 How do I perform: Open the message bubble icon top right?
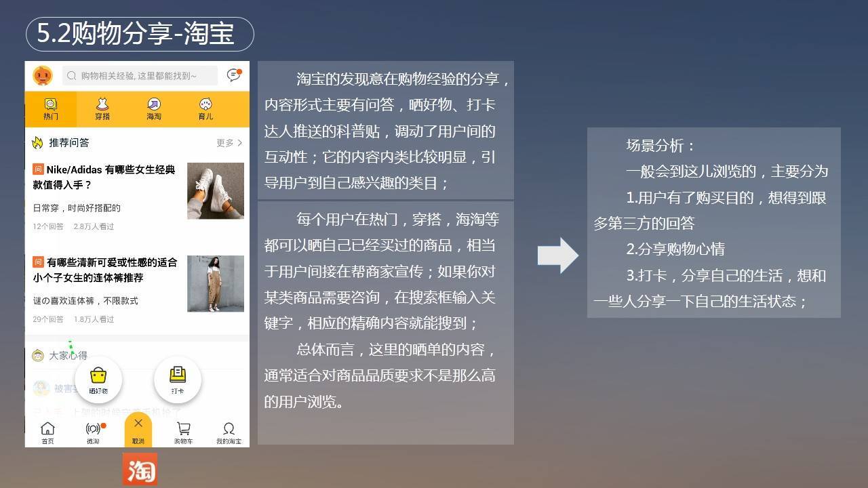pos(233,76)
